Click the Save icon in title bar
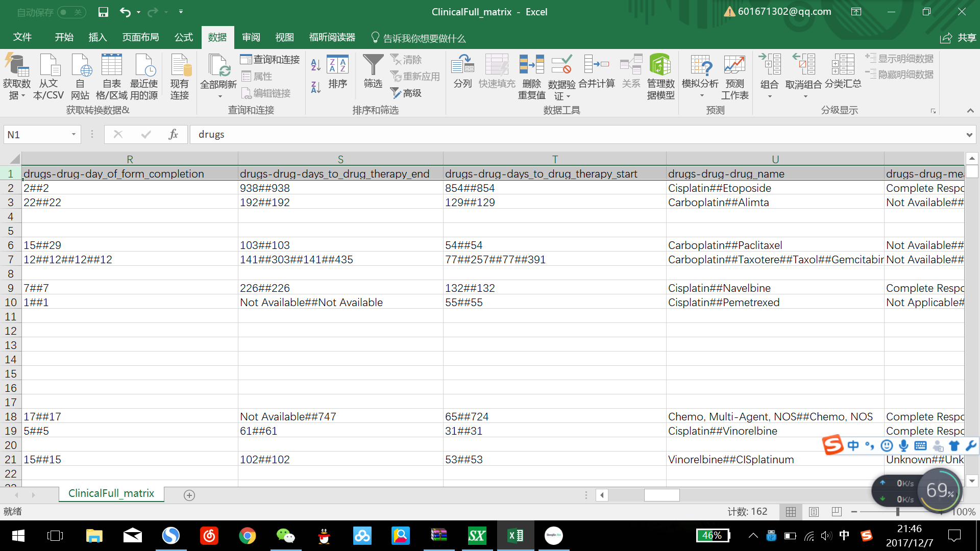Image resolution: width=980 pixels, height=551 pixels. click(x=103, y=12)
